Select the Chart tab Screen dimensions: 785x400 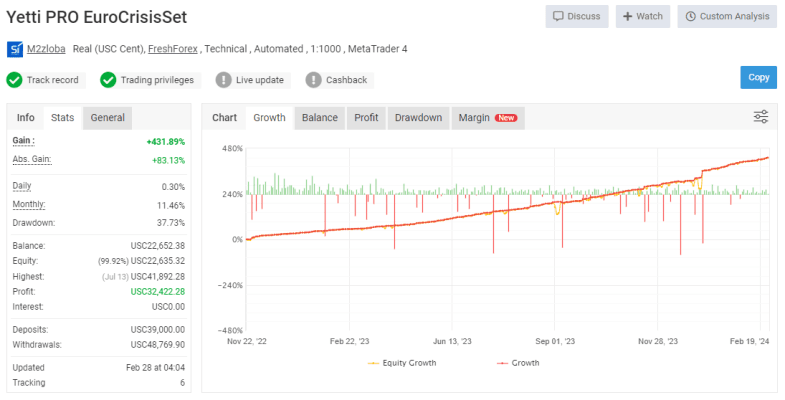point(224,118)
